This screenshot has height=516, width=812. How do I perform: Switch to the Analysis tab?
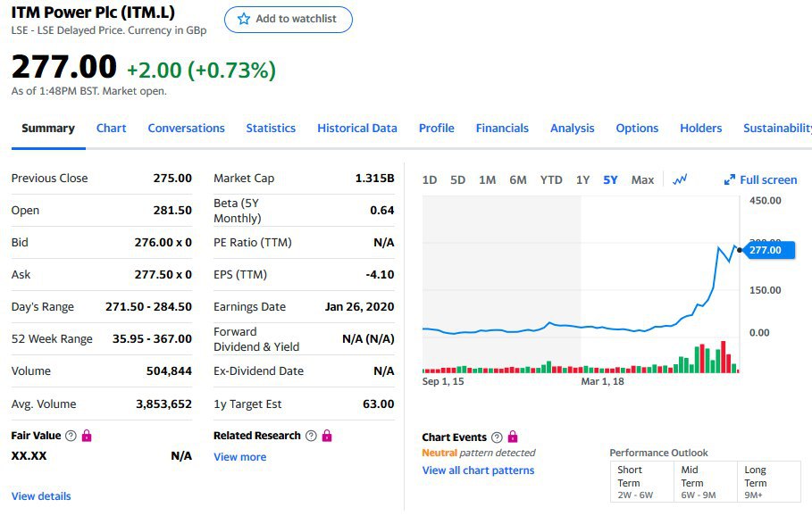pyautogui.click(x=572, y=129)
